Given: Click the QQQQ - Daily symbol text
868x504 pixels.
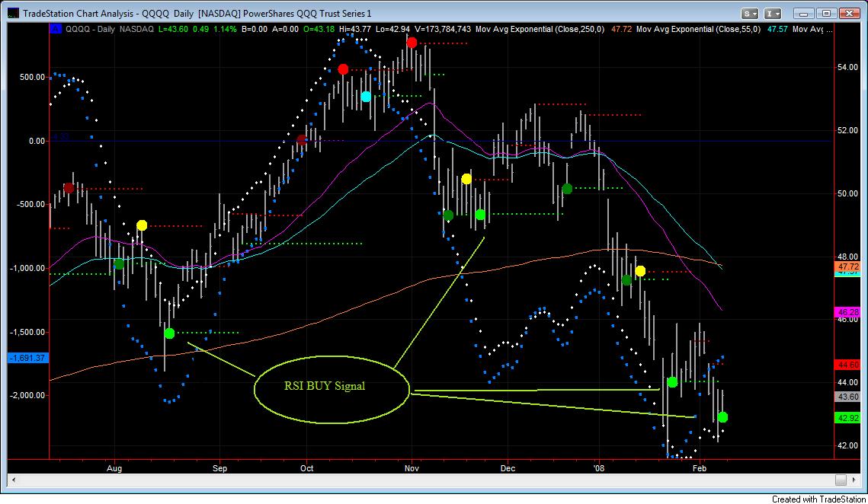Looking at the screenshot, I should tap(90, 29).
